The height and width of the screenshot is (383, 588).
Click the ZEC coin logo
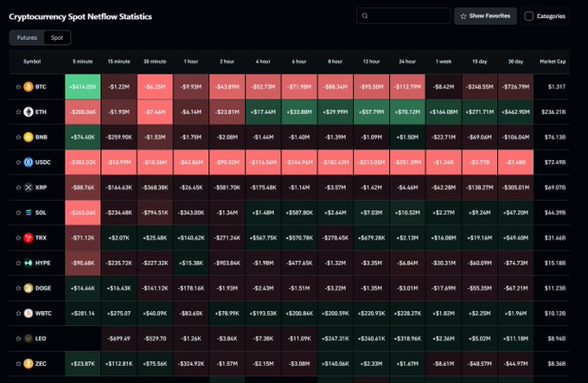pyautogui.click(x=29, y=363)
